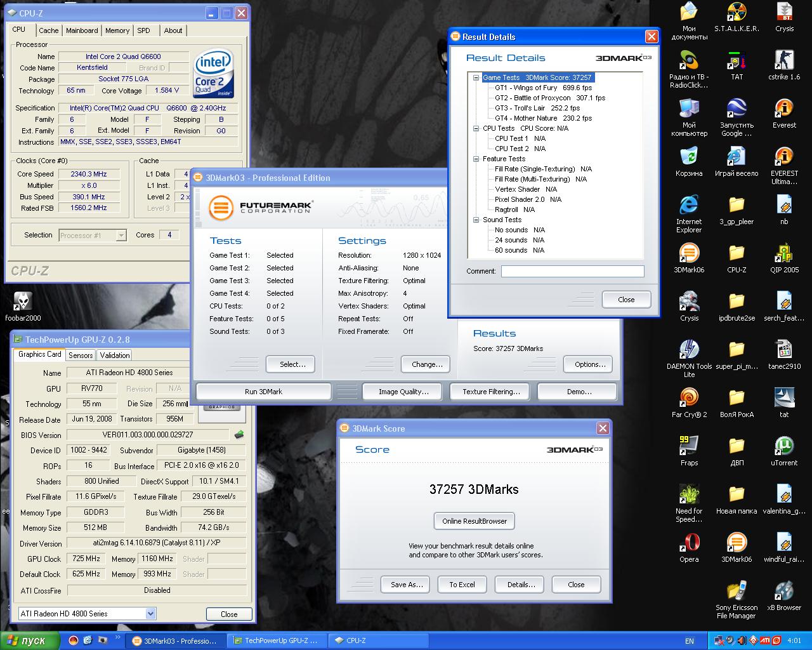Screen dimensions: 812x650
Task: Click the Run 3DMark button
Action: [263, 392]
